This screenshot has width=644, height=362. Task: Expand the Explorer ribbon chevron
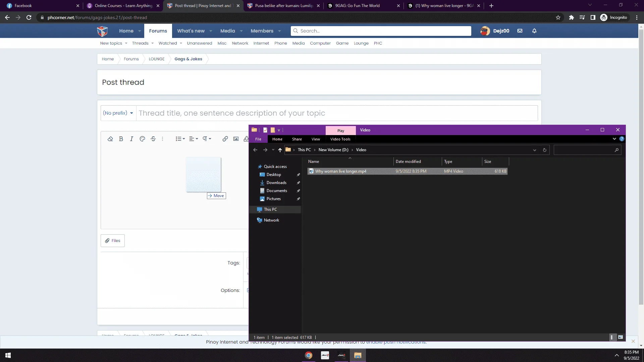pos(614,139)
